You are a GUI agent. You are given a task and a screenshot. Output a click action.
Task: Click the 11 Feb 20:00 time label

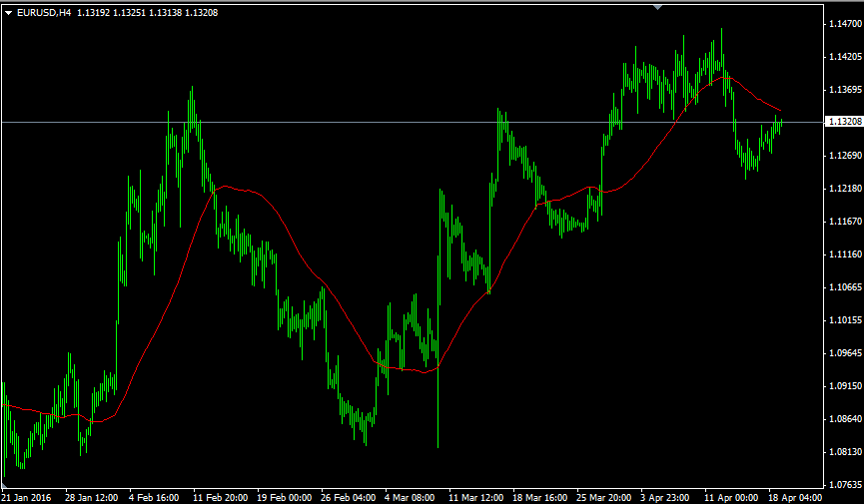coord(221,497)
